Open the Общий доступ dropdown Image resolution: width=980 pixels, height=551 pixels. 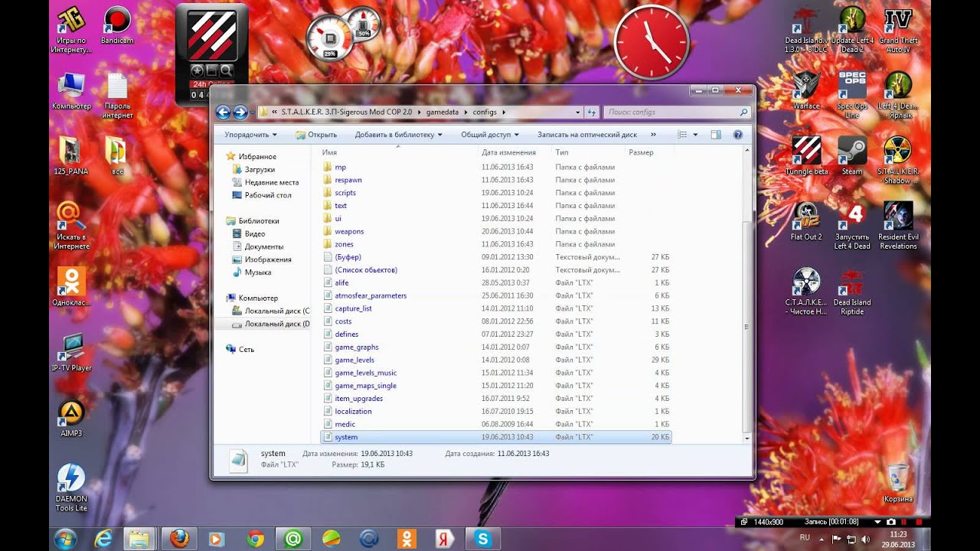coord(490,135)
